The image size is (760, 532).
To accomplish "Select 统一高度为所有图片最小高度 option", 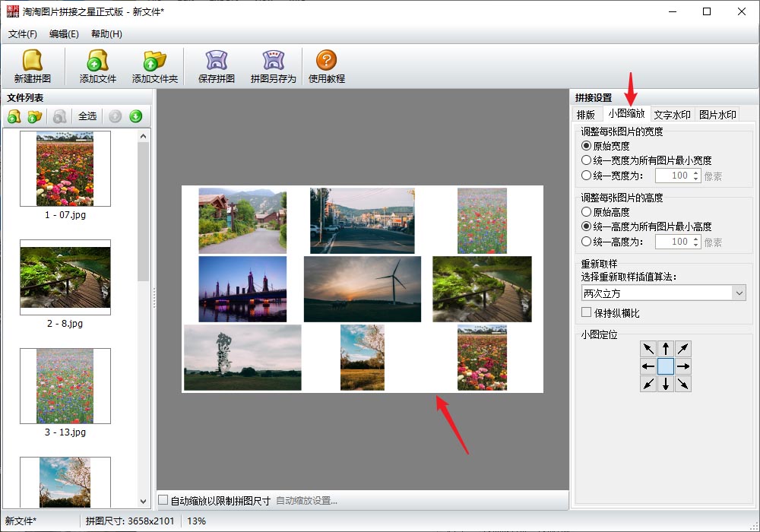I will (647, 226).
